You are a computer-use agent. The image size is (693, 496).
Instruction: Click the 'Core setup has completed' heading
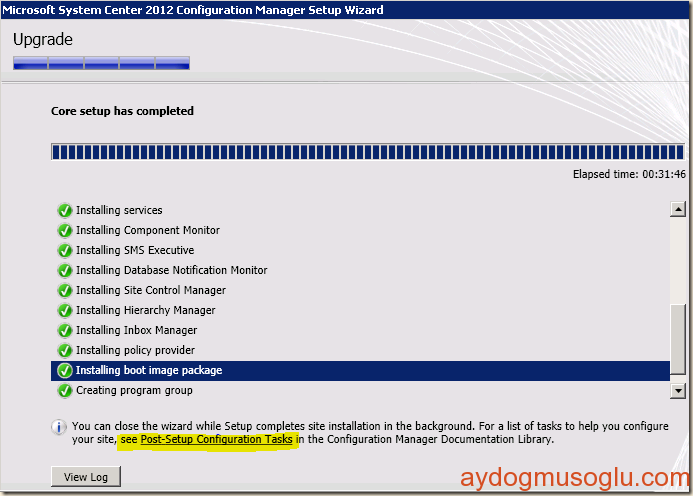point(122,111)
